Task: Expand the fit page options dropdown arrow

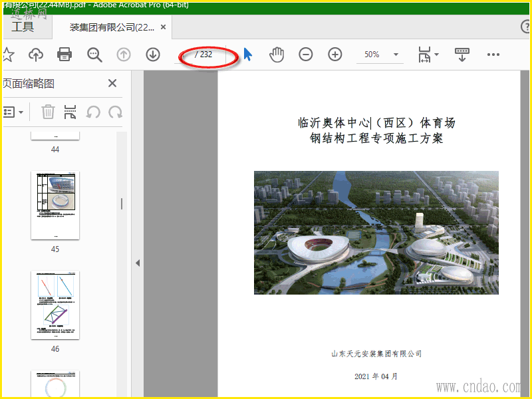Action: point(436,55)
